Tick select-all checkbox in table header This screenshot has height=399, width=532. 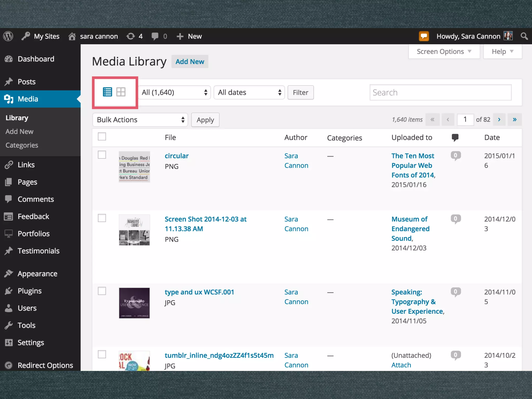[102, 136]
